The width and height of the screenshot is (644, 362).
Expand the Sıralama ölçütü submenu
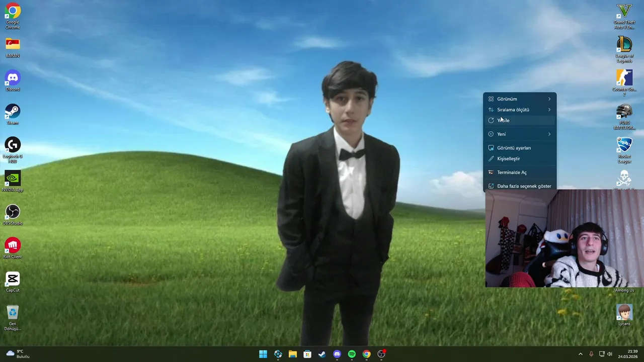pos(520,110)
